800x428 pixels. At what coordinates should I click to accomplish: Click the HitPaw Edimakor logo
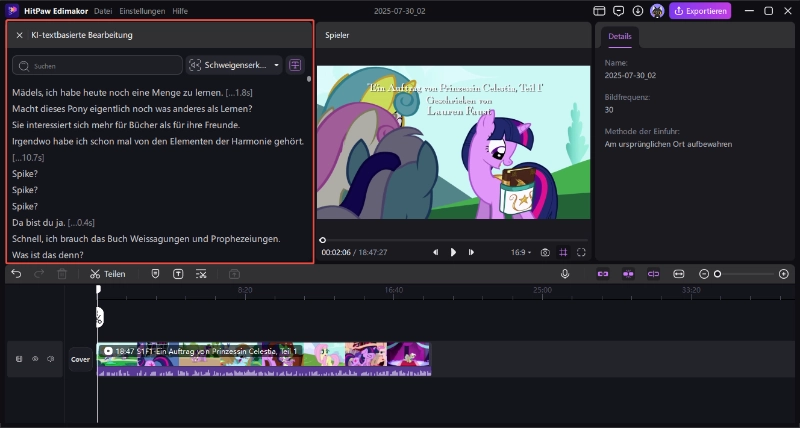(12, 11)
